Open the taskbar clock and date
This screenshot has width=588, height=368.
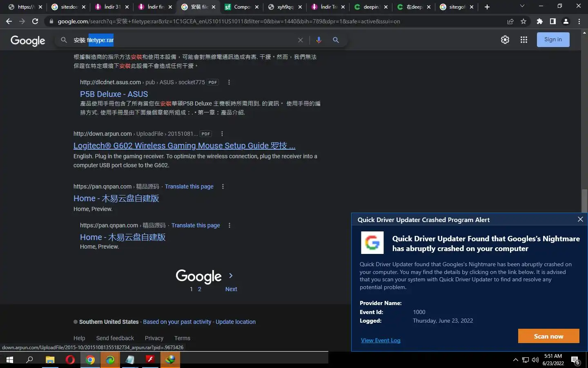point(553,360)
